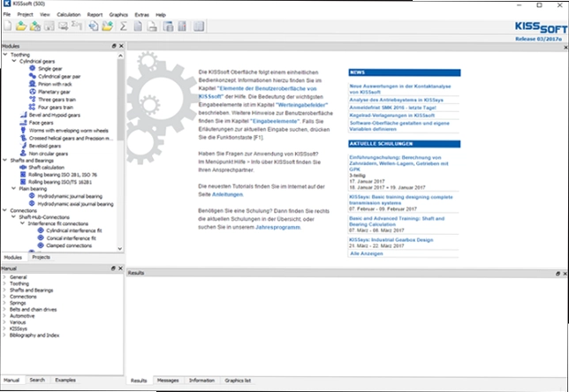569x392 pixels.
Task: Undock the Results panel with float icon
Action: pos(558,274)
